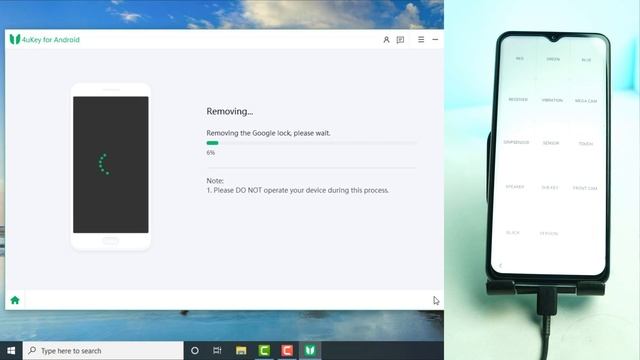
Task: Click the 4uKey for Android logo icon
Action: click(15, 39)
